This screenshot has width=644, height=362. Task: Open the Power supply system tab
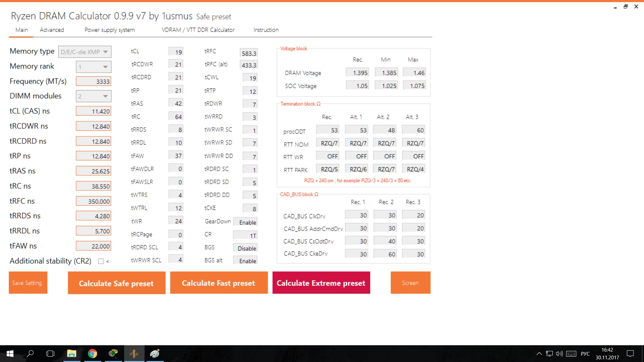click(x=110, y=30)
